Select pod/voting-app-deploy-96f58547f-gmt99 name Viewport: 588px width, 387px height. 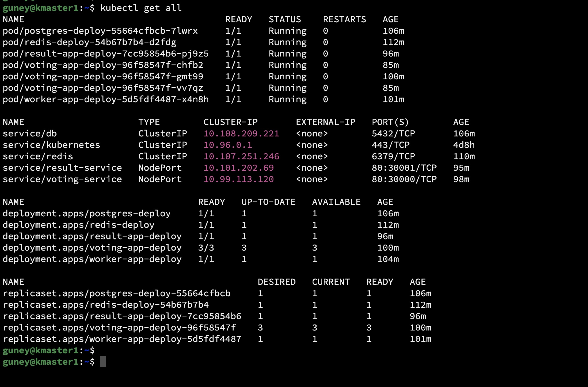[103, 76]
